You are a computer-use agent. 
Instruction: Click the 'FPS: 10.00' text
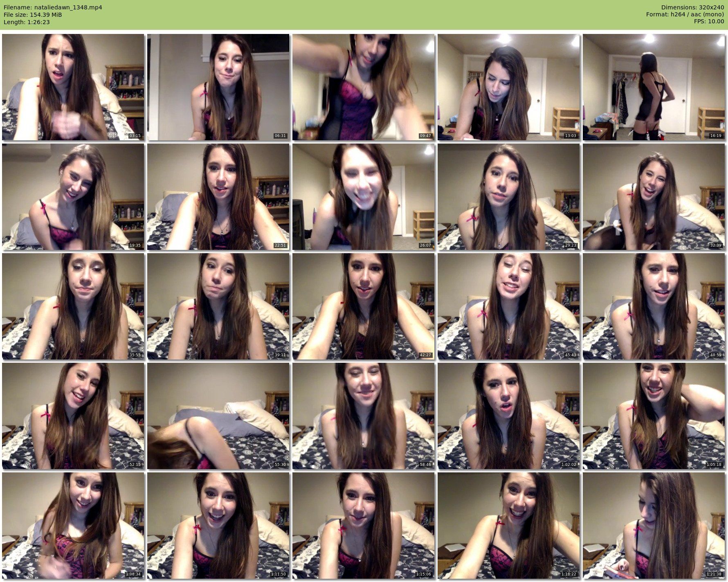coord(709,21)
